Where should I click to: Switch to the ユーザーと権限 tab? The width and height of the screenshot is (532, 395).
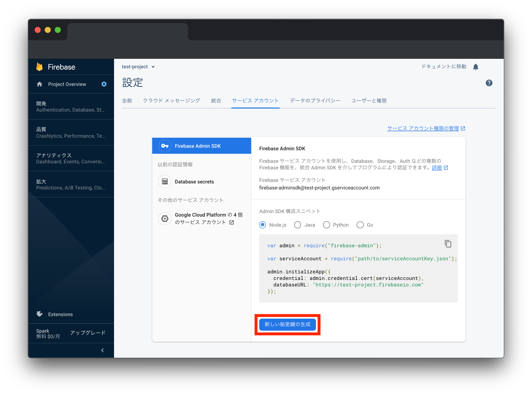coord(369,101)
